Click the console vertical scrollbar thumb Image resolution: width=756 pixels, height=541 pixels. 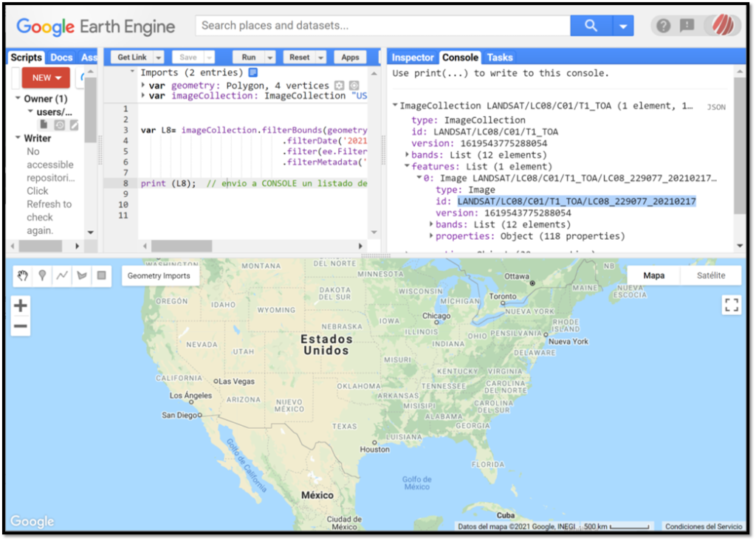[740, 145]
